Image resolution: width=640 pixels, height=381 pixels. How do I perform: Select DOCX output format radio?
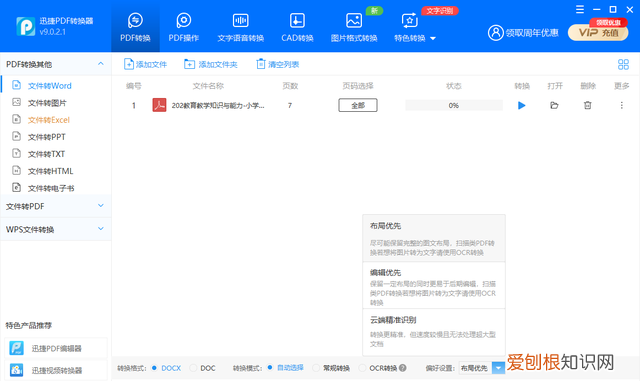tap(154, 368)
